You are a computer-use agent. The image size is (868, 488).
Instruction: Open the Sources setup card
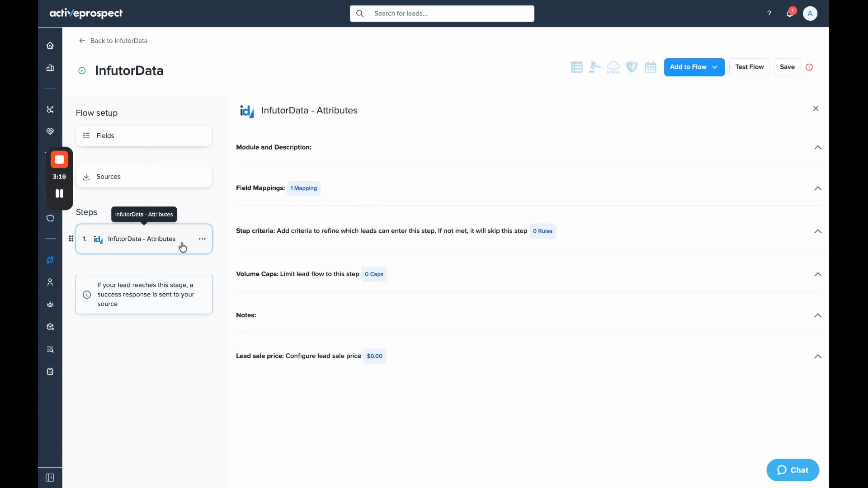[x=144, y=177]
